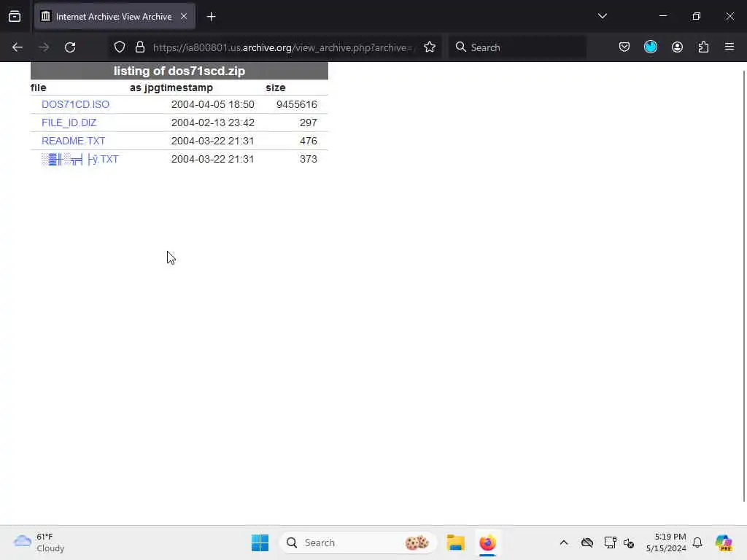List all tabs with the chevron dropdown
This screenshot has height=560, width=747.
(x=602, y=16)
